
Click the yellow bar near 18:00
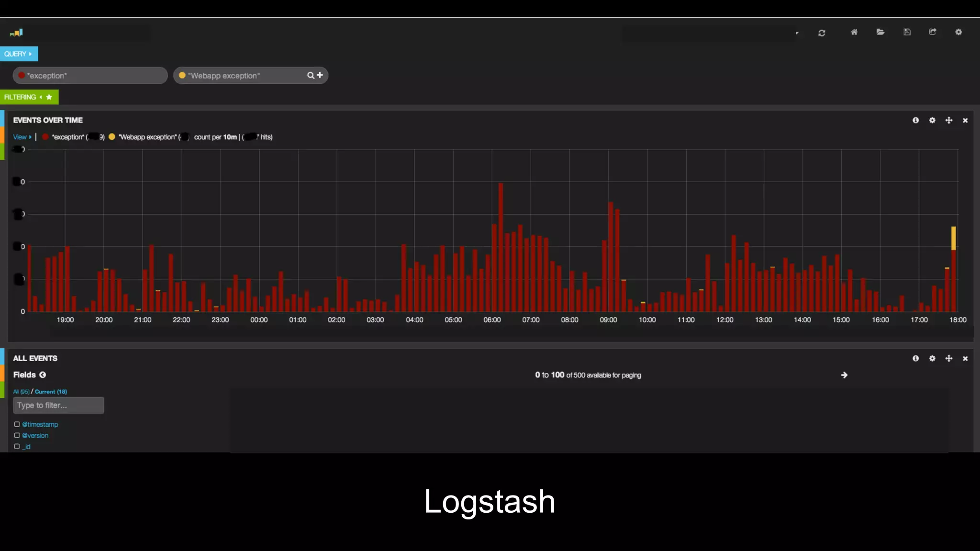coord(953,238)
